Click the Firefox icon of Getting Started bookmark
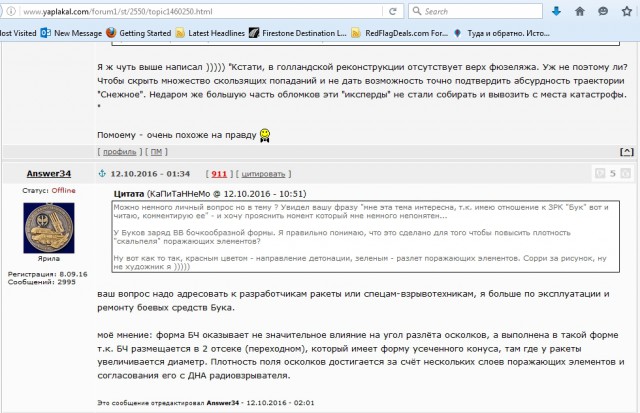The image size is (640, 413). [111, 33]
